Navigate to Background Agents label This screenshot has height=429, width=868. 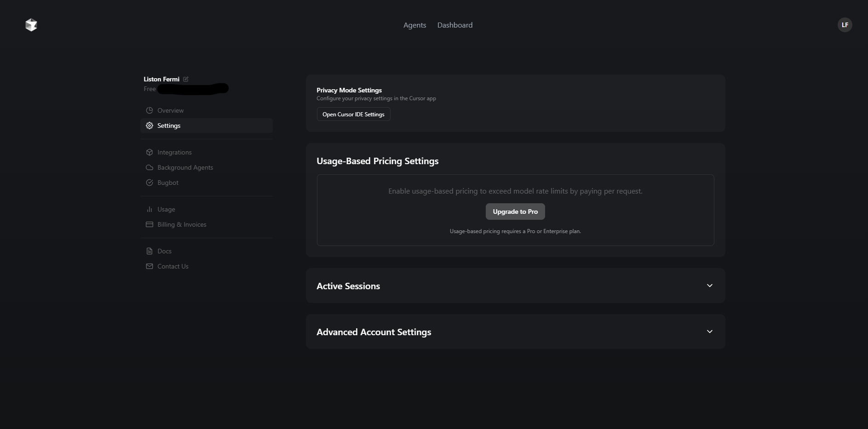185,167
